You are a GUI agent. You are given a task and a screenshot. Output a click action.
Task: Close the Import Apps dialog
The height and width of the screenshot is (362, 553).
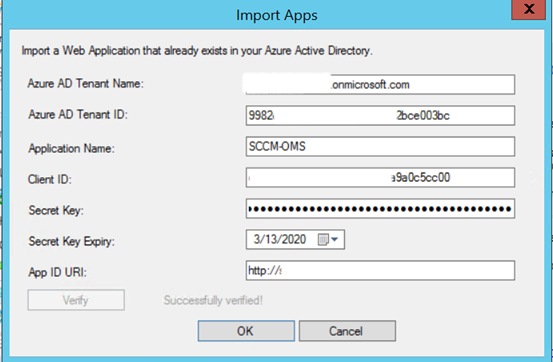click(x=528, y=9)
